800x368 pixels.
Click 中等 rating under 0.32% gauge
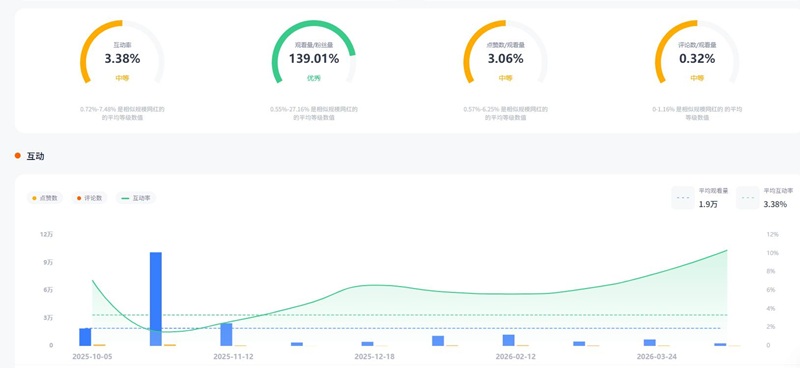click(697, 78)
